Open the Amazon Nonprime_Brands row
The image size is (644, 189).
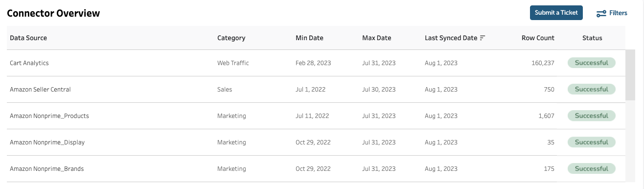316,169
